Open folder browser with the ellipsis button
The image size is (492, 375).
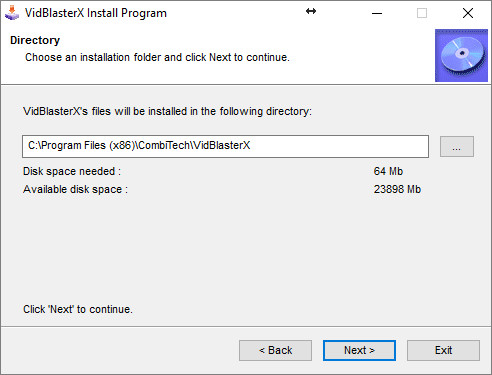coord(457,146)
